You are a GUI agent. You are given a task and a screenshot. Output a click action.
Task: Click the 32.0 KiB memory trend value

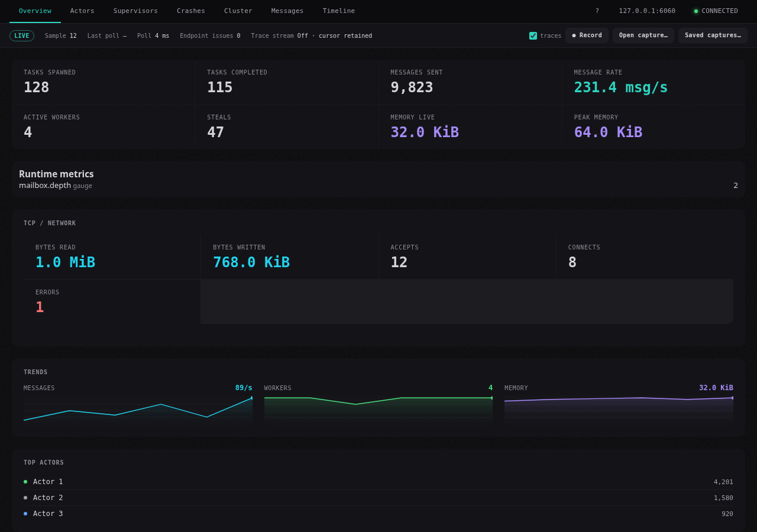716,388
